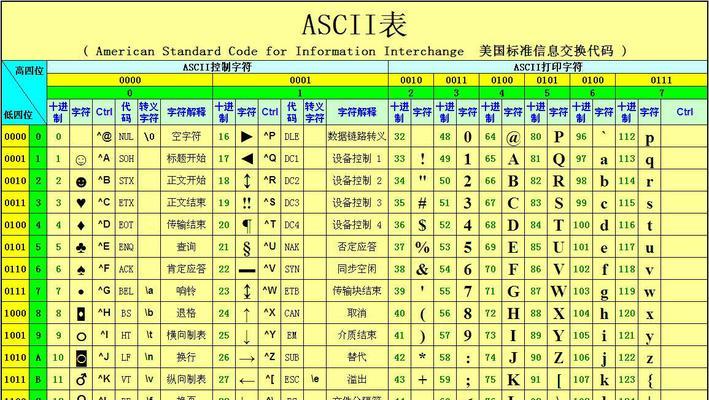Select the "^G" Ctrl cell
Viewport: 709px width, 400px height.
pos(104,291)
